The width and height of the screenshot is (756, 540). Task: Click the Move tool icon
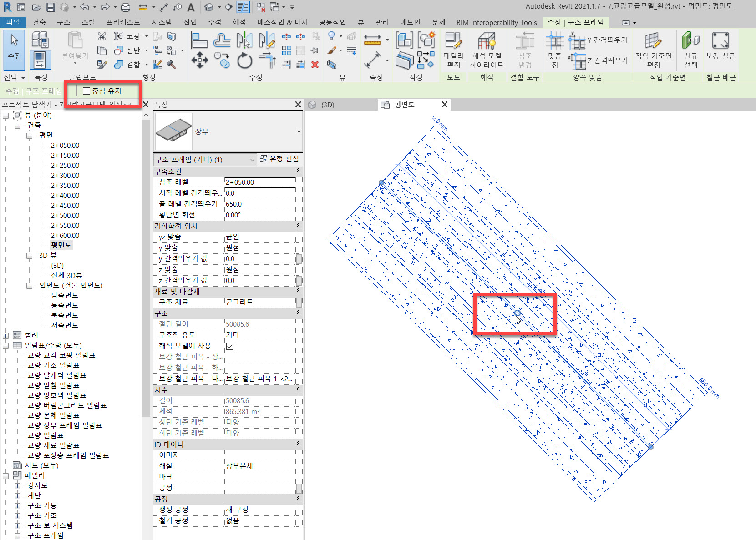[x=199, y=60]
